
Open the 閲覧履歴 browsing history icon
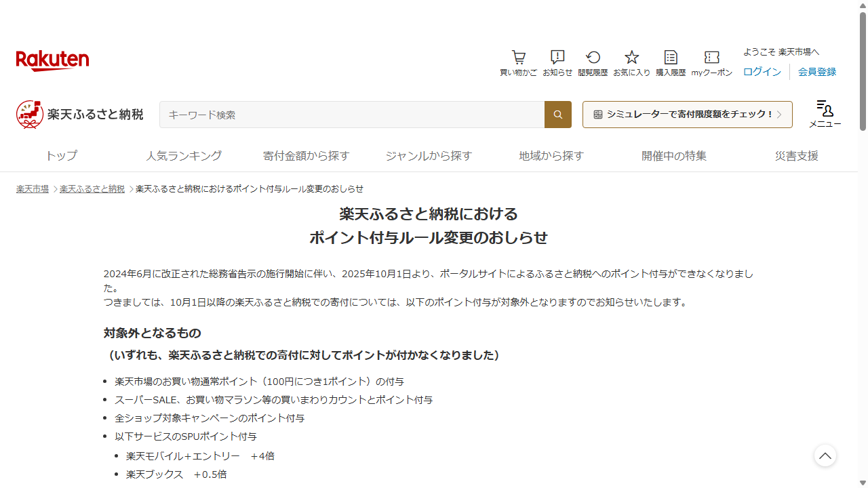tap(593, 63)
